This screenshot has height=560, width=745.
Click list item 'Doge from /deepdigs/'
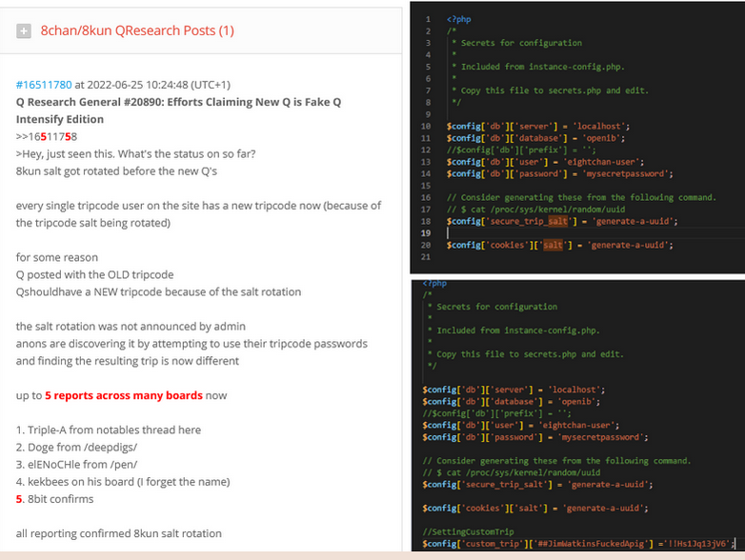click(76, 447)
